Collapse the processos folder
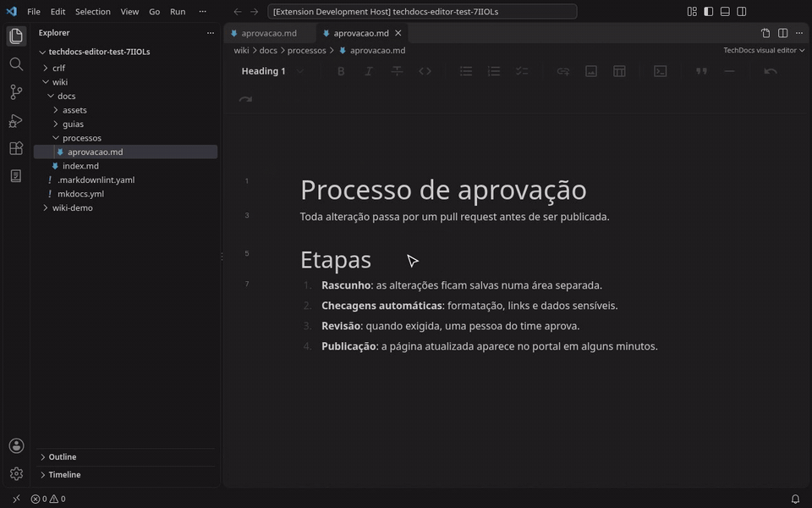Screen dimensions: 812x508 coord(125,138)
